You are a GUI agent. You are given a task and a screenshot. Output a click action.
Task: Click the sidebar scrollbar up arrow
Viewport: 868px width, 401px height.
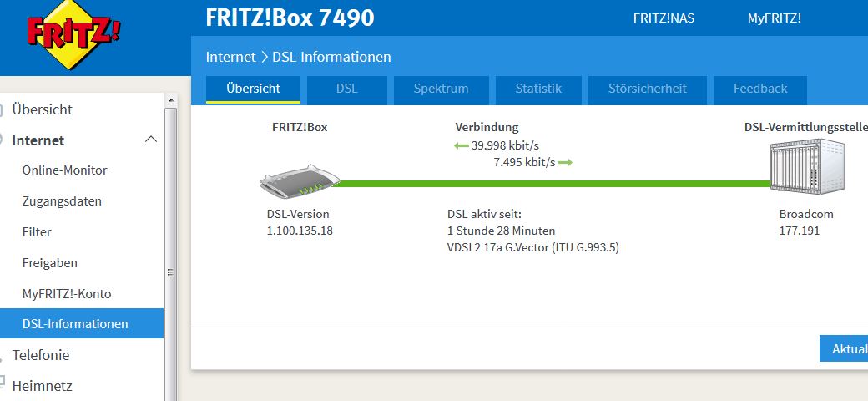[x=170, y=101]
